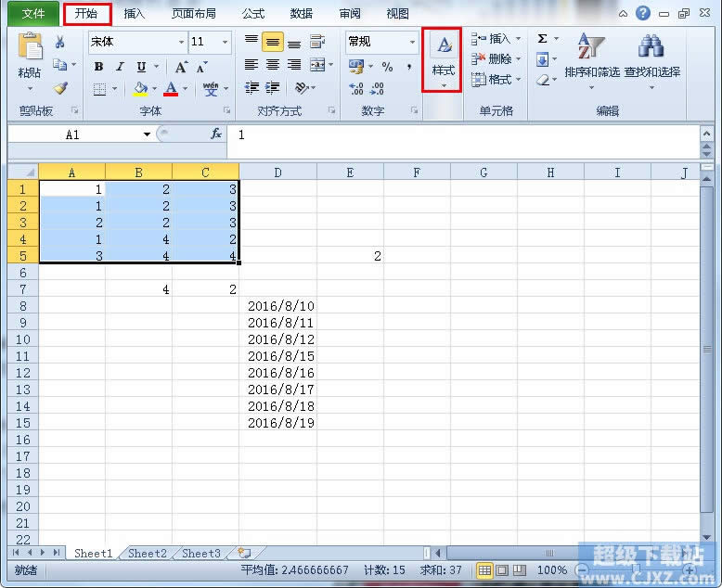
Task: Open the 宋体 font name dropdown
Action: click(x=181, y=42)
